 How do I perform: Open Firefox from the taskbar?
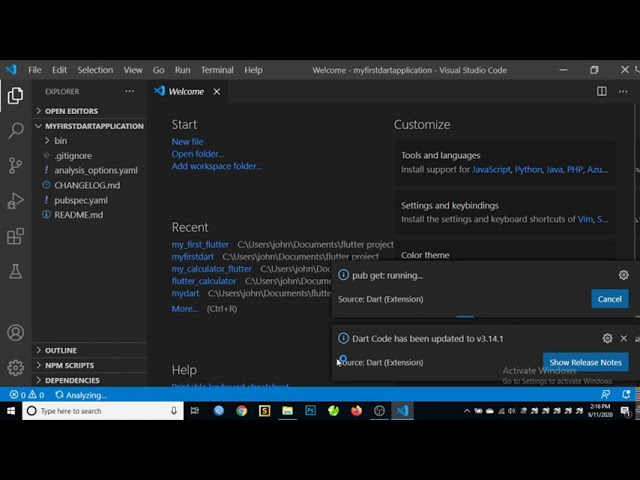(x=356, y=411)
